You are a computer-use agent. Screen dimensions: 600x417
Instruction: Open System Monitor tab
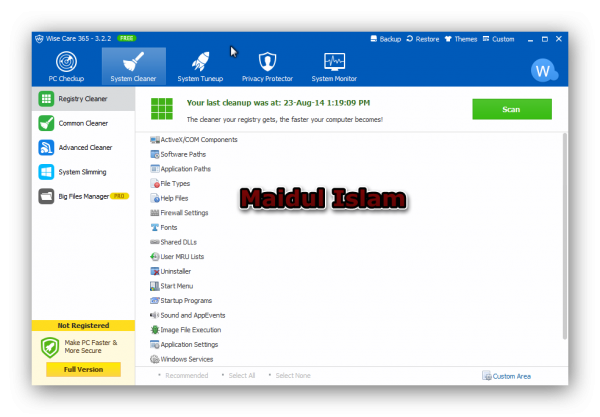point(334,67)
